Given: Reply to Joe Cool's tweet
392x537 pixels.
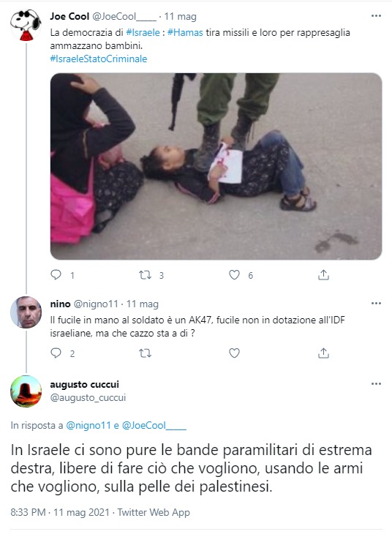Looking at the screenshot, I should (56, 274).
